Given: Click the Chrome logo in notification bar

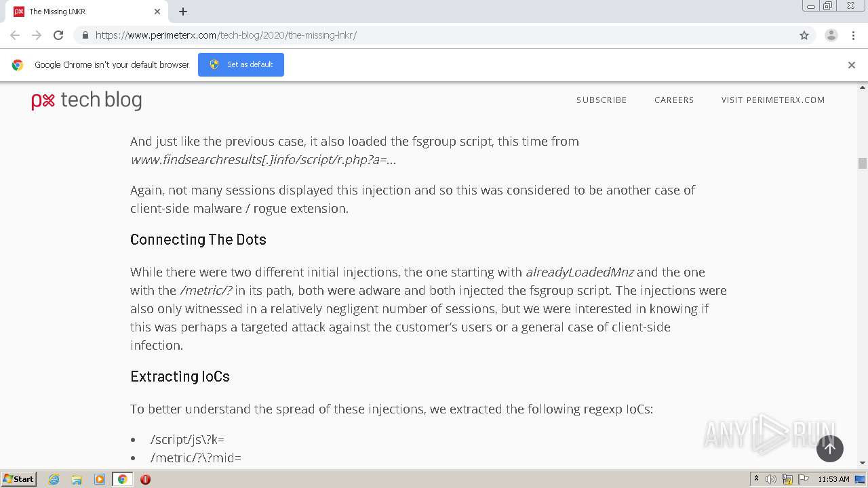Looking at the screenshot, I should 18,65.
